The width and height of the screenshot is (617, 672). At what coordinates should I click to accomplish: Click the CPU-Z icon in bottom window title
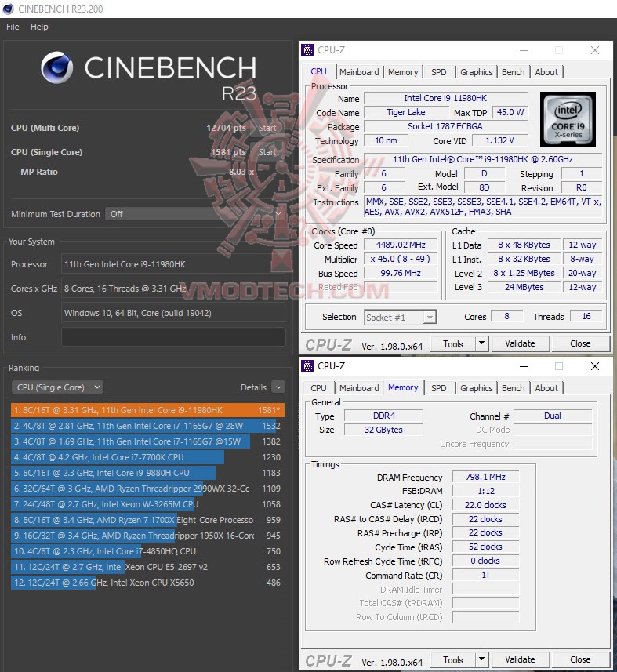coord(307,366)
